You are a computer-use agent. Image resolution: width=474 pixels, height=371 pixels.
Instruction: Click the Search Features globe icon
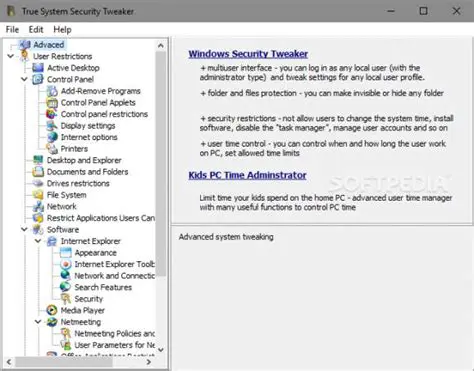(x=66, y=287)
